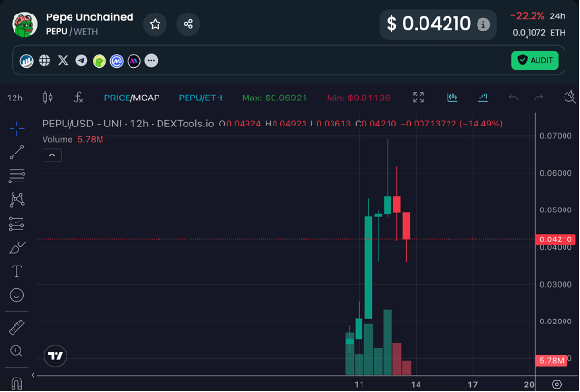Select the ruler measure tool
580x392 pixels.
[16, 327]
